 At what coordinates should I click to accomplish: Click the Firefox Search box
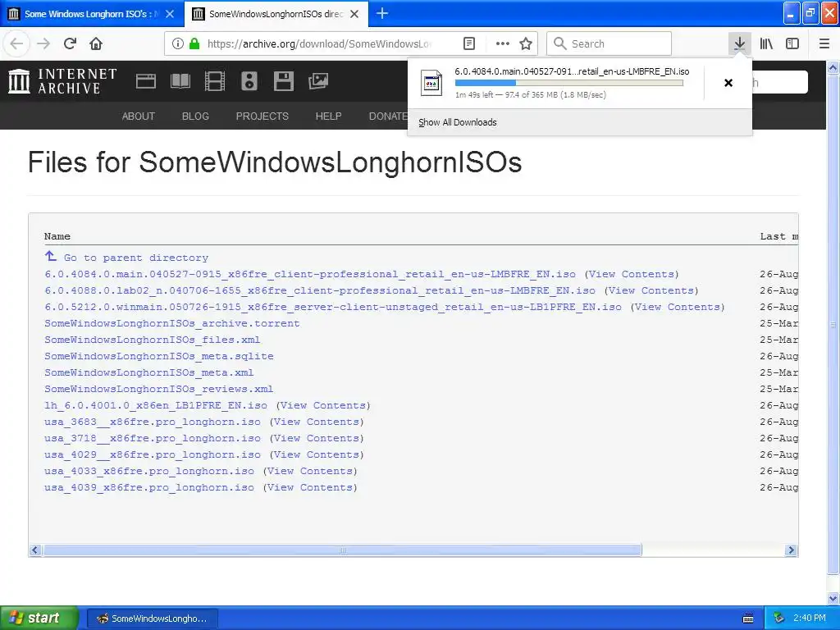click(x=609, y=43)
